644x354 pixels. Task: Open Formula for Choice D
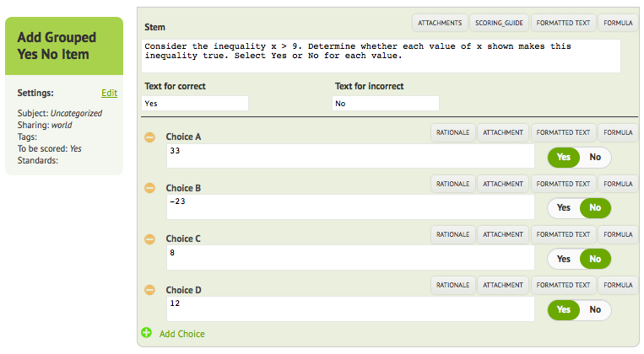618,285
